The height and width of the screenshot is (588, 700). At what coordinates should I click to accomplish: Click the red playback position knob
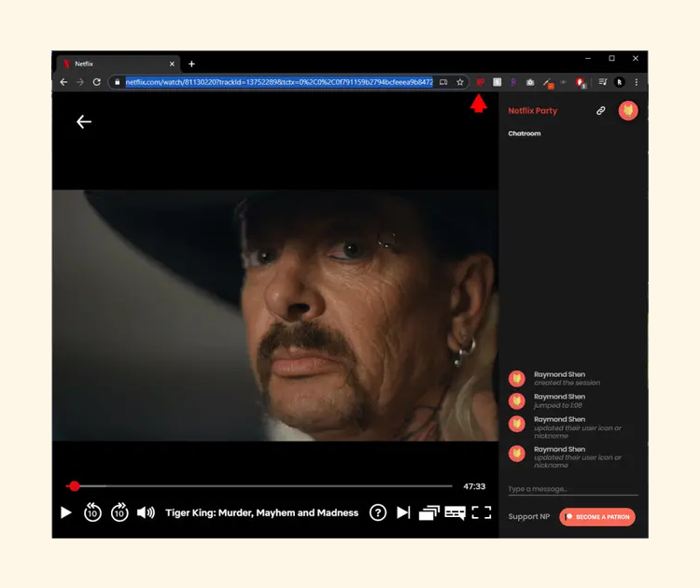75,486
